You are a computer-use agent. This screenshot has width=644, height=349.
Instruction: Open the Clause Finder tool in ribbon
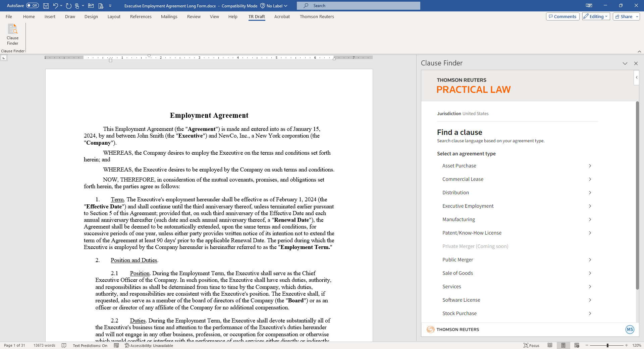pyautogui.click(x=12, y=34)
